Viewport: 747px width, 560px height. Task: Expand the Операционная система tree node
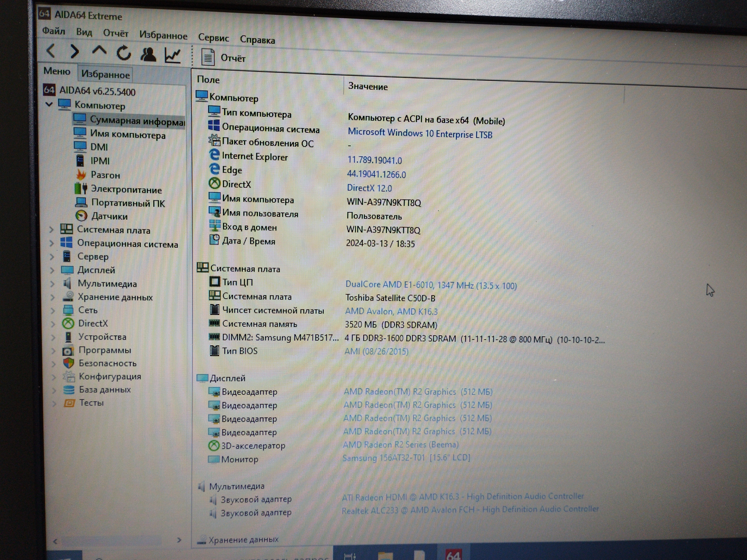pyautogui.click(x=52, y=243)
